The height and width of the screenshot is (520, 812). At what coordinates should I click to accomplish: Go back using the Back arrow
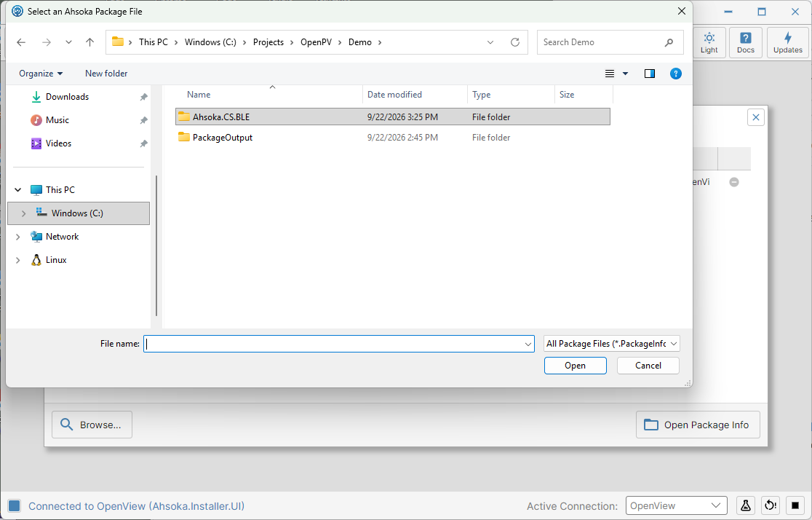click(x=21, y=42)
